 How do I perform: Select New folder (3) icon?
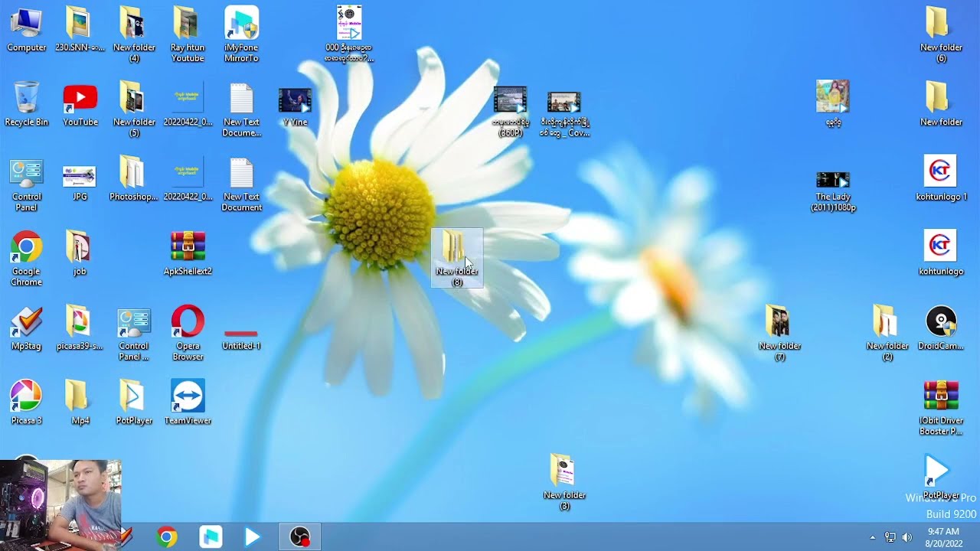click(x=564, y=482)
